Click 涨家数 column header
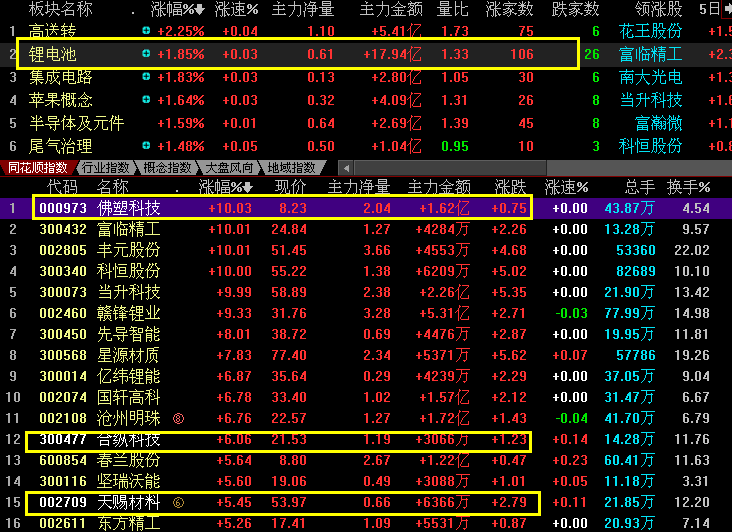This screenshot has height=532, width=732. [x=509, y=9]
